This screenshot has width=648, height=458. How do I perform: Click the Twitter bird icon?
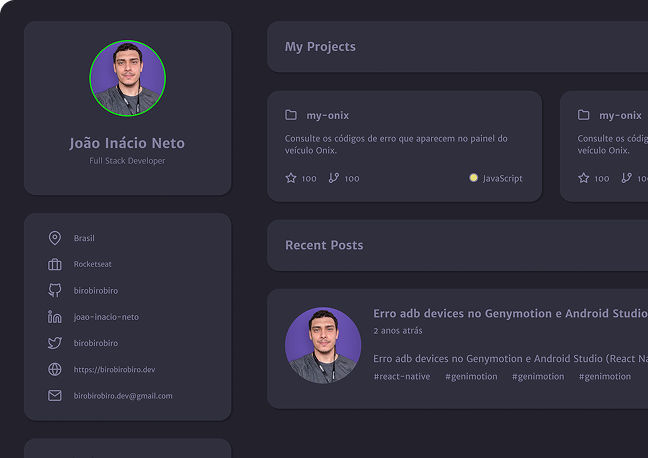(55, 343)
